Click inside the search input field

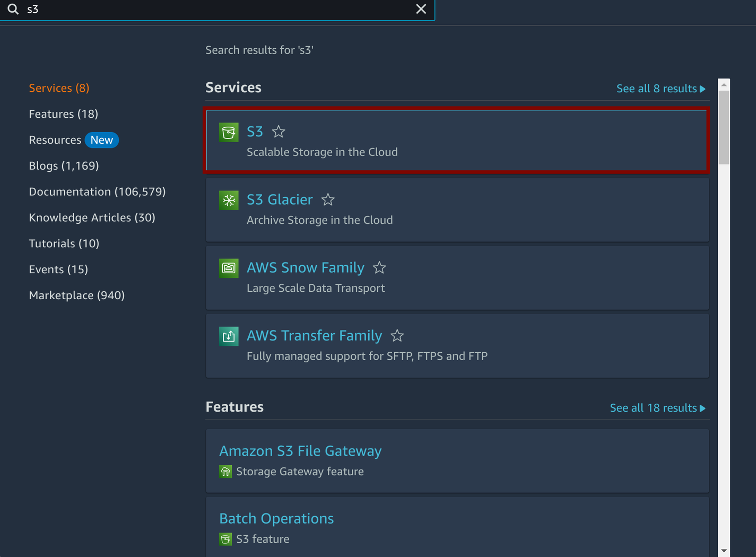click(x=212, y=9)
